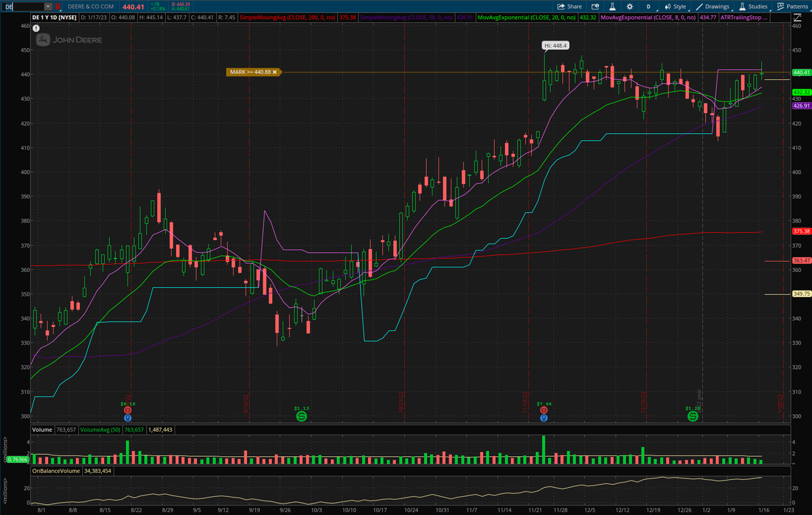Screen dimensions: 812x515
Task: Click the Share button
Action: 570,6
